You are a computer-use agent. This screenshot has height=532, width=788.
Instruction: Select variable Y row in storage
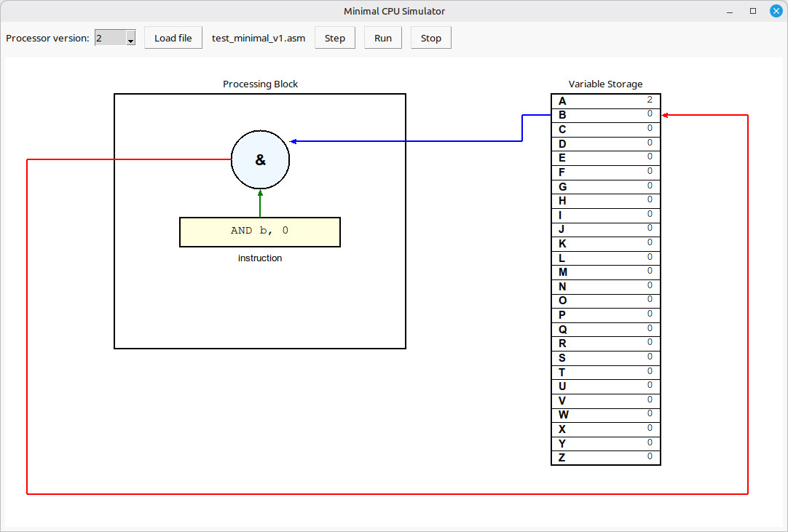606,444
